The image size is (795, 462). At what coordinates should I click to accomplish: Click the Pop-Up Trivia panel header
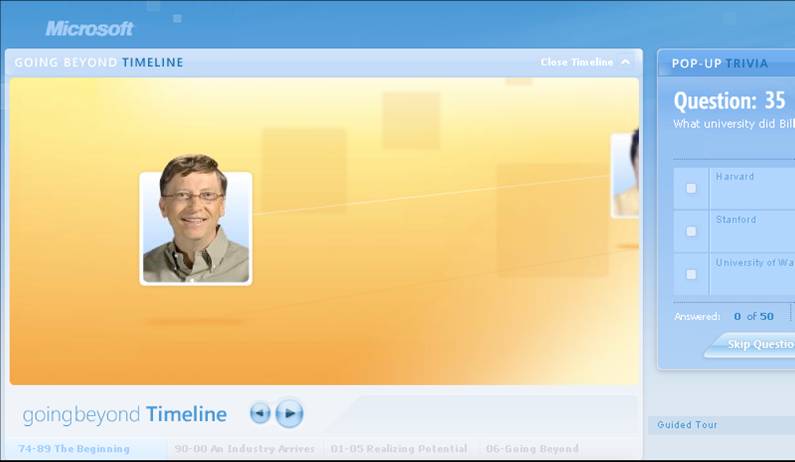[720, 63]
